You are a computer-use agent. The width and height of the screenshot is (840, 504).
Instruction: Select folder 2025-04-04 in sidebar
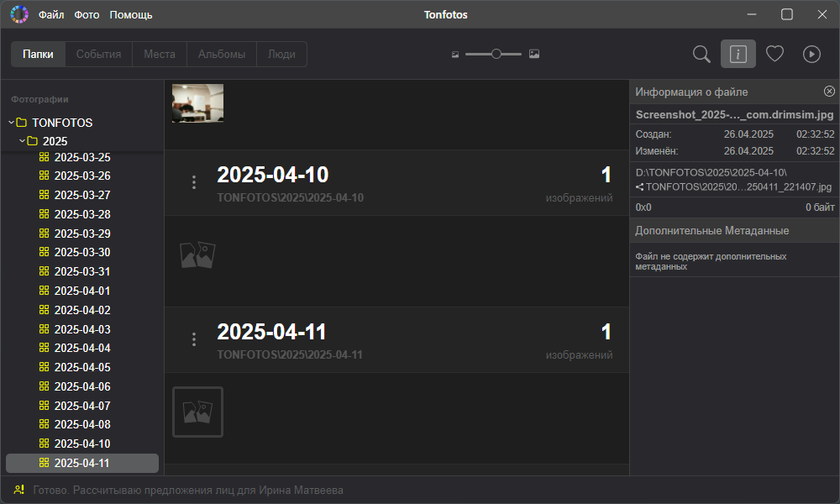(x=82, y=348)
